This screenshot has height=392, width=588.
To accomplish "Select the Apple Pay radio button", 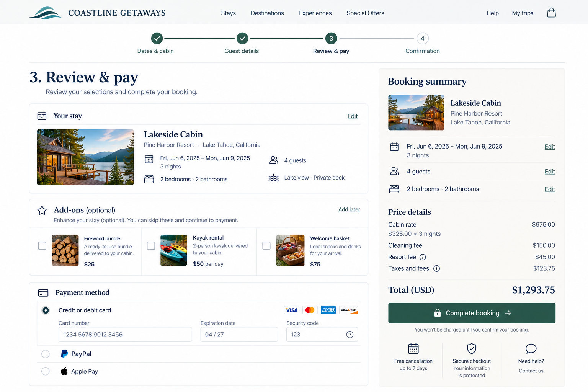I will coord(46,371).
